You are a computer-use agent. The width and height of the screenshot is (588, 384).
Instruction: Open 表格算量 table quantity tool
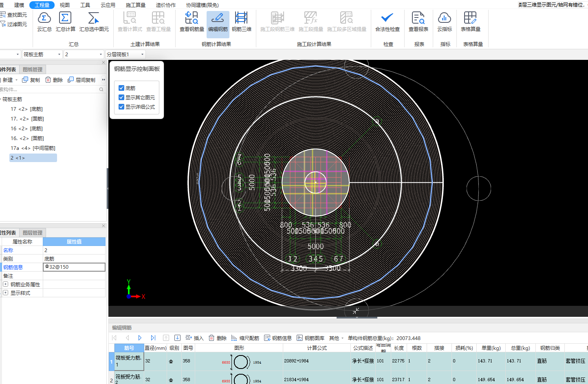click(470, 22)
